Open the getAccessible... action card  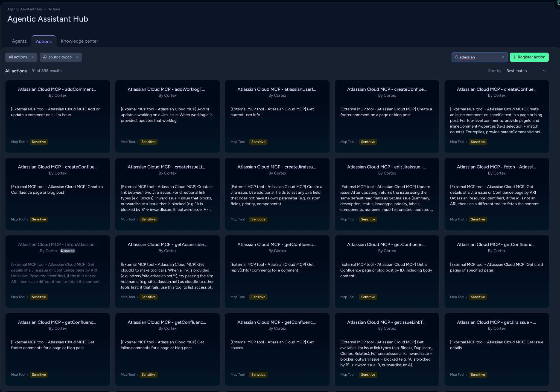(x=167, y=272)
